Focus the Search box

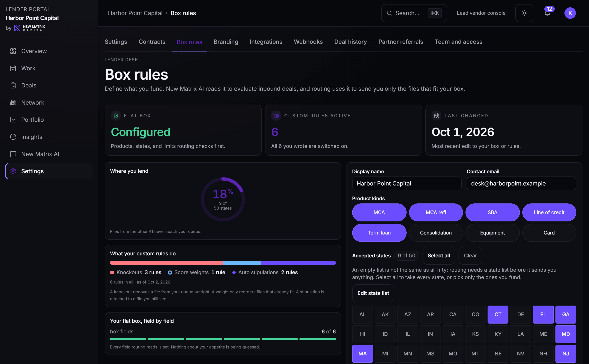pos(414,13)
